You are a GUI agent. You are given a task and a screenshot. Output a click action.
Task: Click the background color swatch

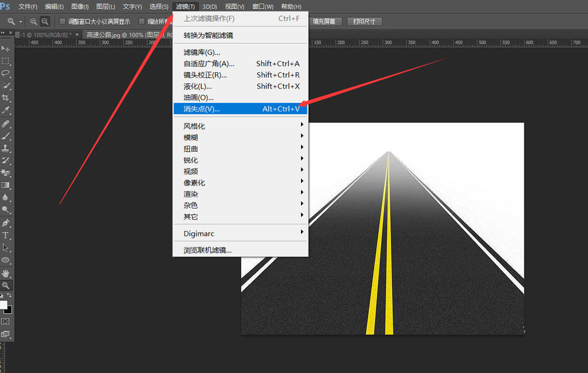9,311
